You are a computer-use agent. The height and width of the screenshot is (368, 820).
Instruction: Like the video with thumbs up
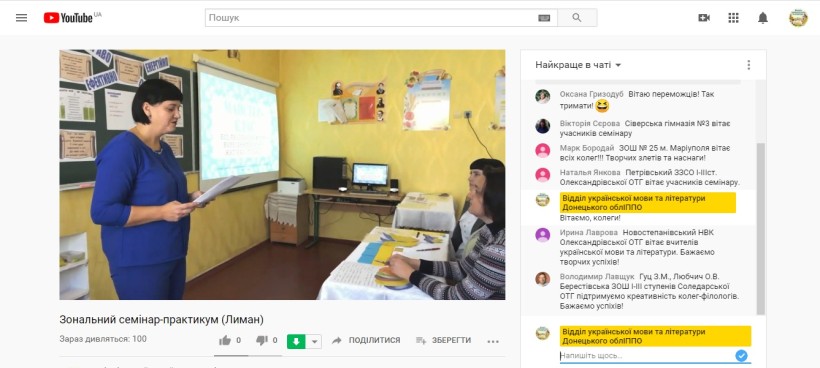[225, 341]
